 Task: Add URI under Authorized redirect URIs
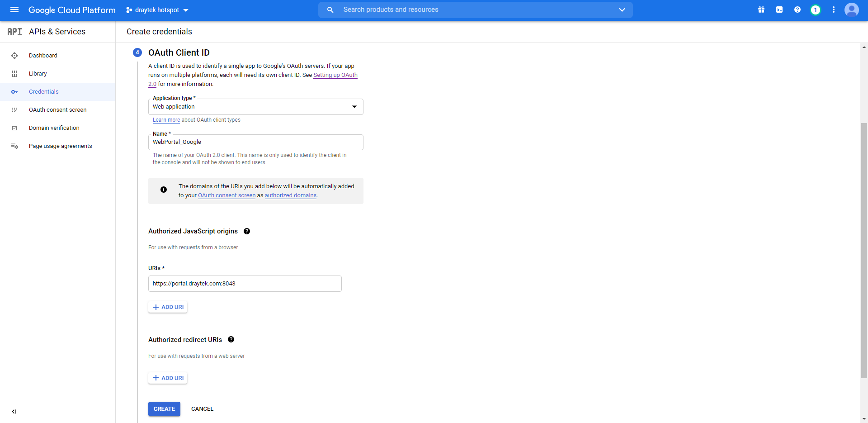[x=168, y=378]
